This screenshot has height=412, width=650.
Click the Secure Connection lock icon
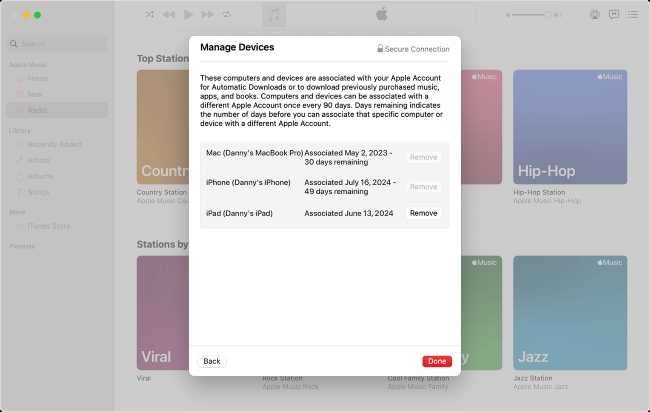click(380, 48)
